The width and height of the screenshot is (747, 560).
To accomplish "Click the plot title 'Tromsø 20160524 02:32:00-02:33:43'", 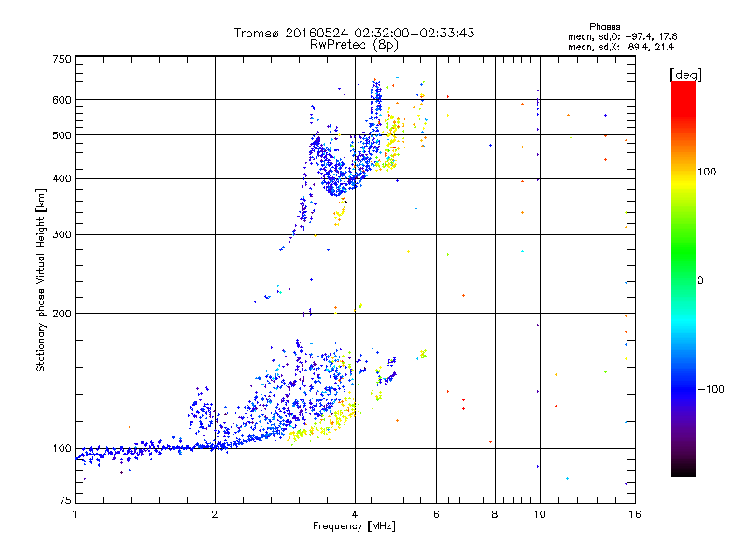I will [354, 33].
